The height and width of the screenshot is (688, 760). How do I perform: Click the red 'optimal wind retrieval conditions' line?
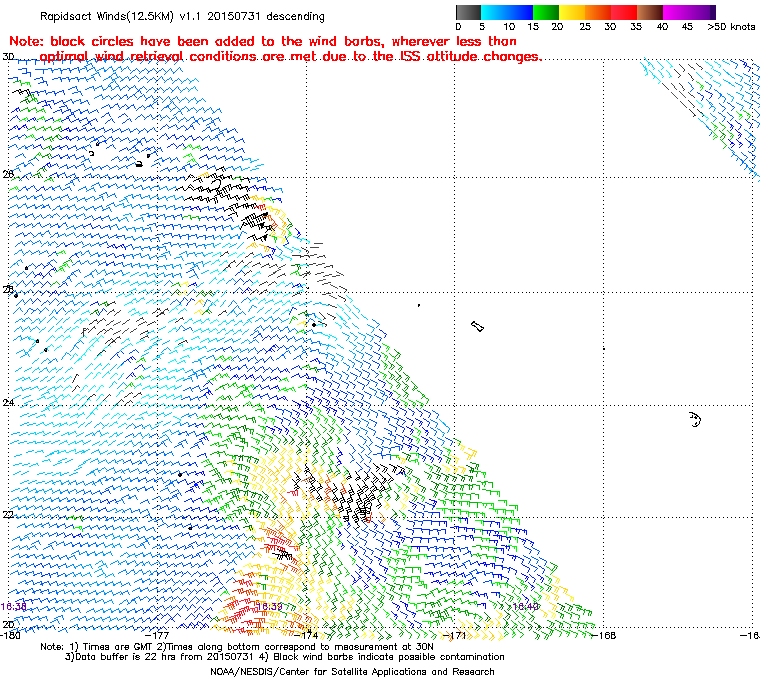(x=290, y=56)
